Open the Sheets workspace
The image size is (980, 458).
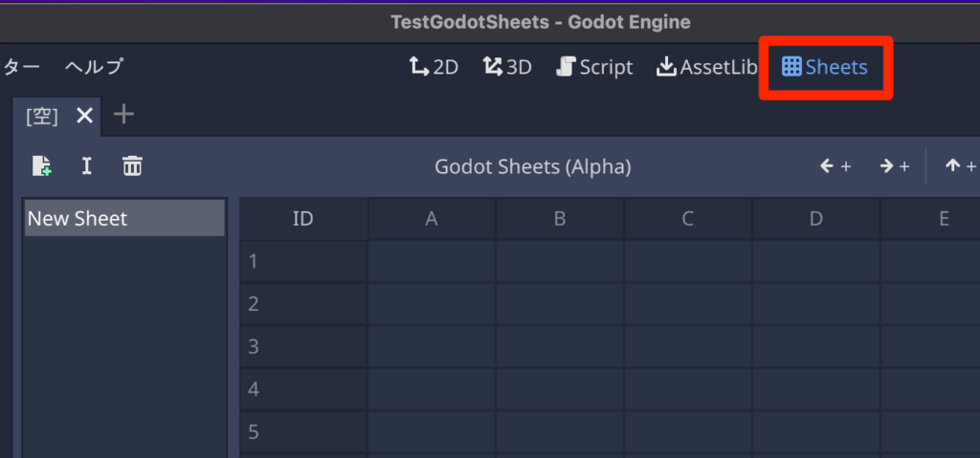(825, 67)
